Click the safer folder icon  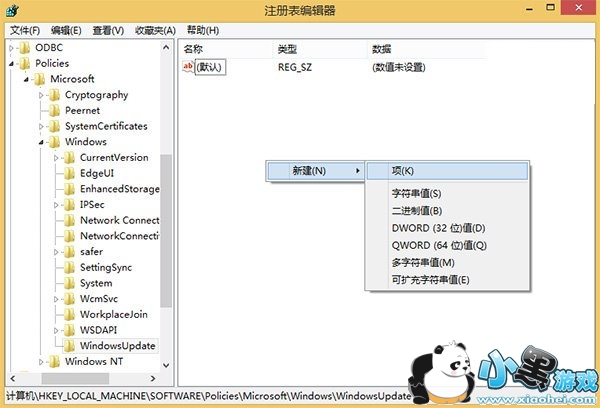click(70, 252)
